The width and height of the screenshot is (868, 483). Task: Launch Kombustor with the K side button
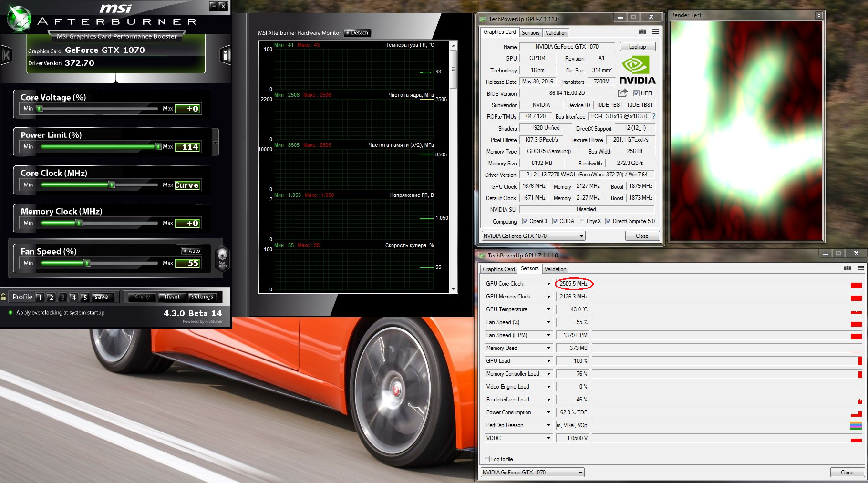click(6, 55)
